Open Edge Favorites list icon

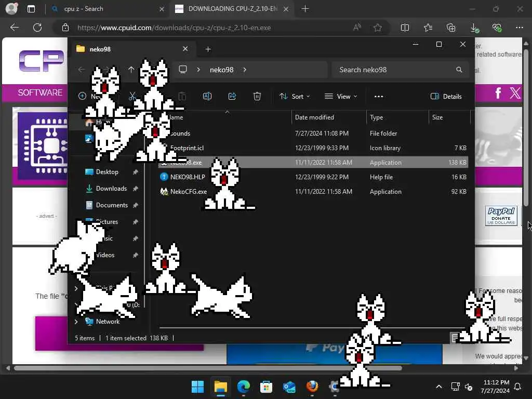[x=428, y=28]
